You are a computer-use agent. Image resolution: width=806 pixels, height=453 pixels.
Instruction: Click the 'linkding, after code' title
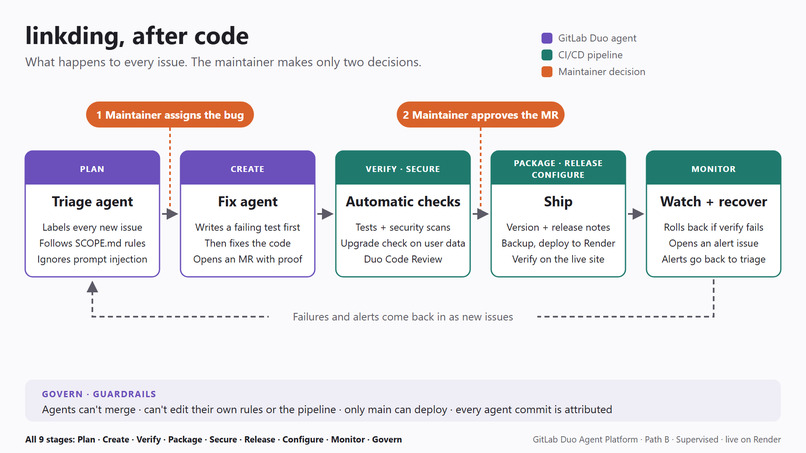(x=137, y=36)
